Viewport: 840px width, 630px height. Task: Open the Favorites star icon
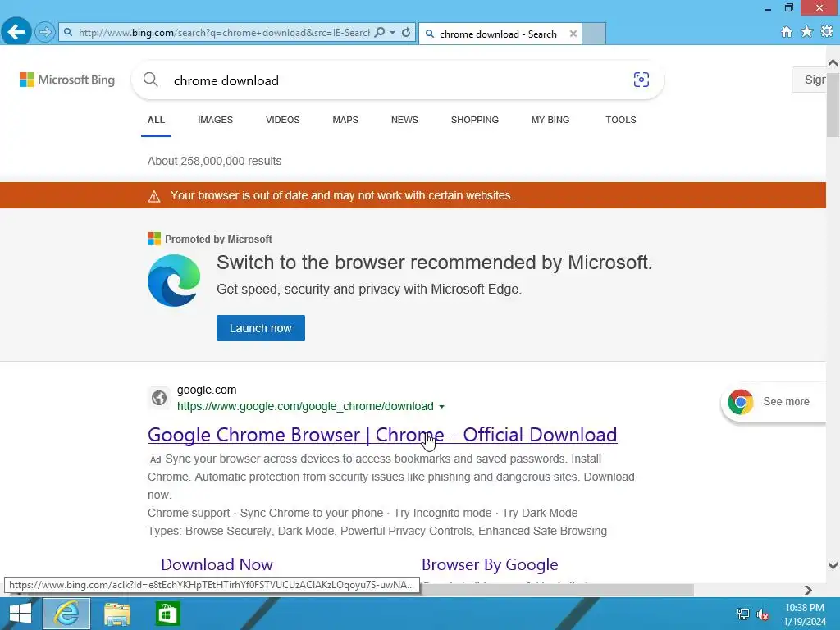(x=806, y=32)
